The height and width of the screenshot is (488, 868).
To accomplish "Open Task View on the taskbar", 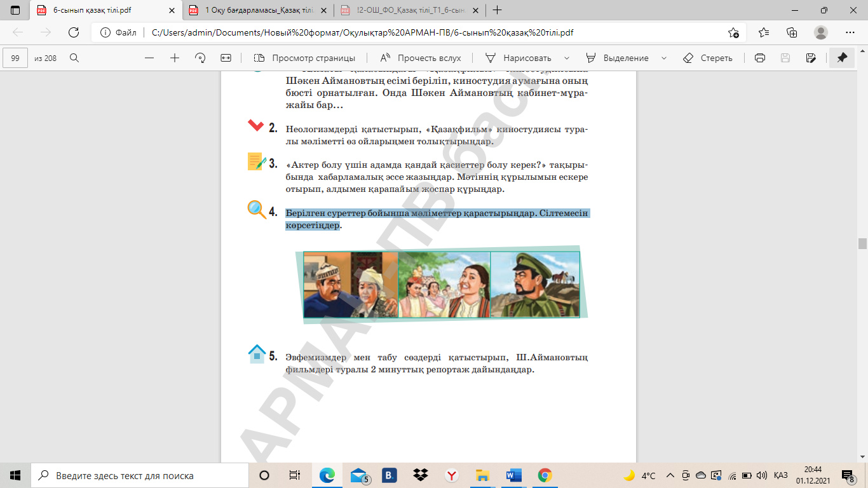I will click(294, 475).
